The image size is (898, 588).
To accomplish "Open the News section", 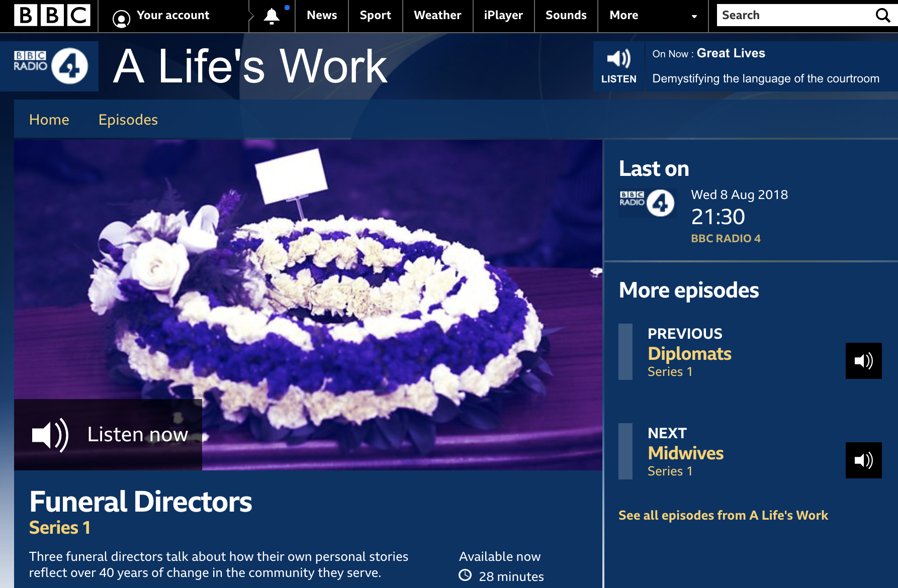I will [322, 16].
